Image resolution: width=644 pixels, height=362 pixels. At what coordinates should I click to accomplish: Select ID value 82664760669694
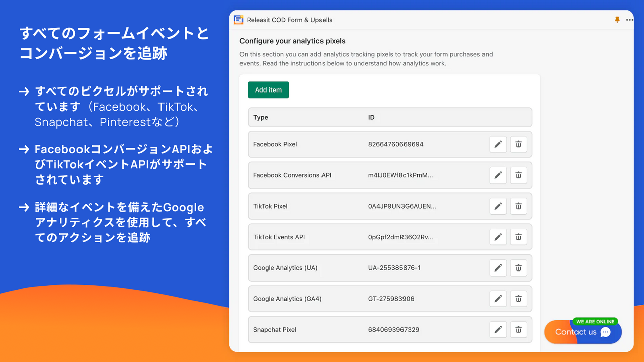[396, 144]
